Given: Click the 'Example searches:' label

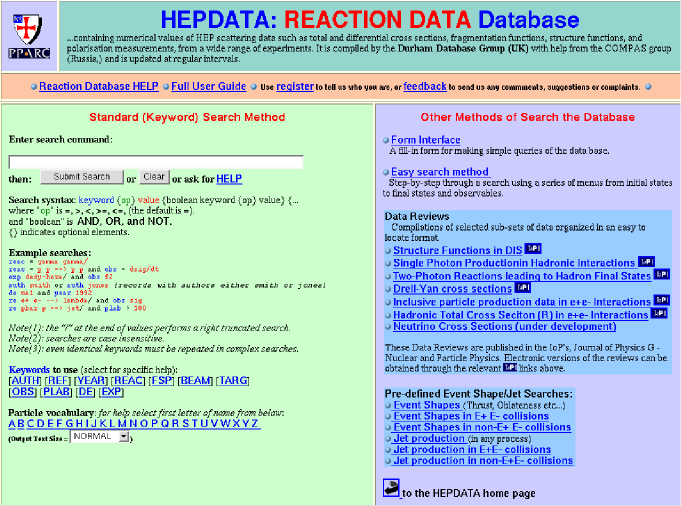Looking at the screenshot, I should (x=50, y=253).
